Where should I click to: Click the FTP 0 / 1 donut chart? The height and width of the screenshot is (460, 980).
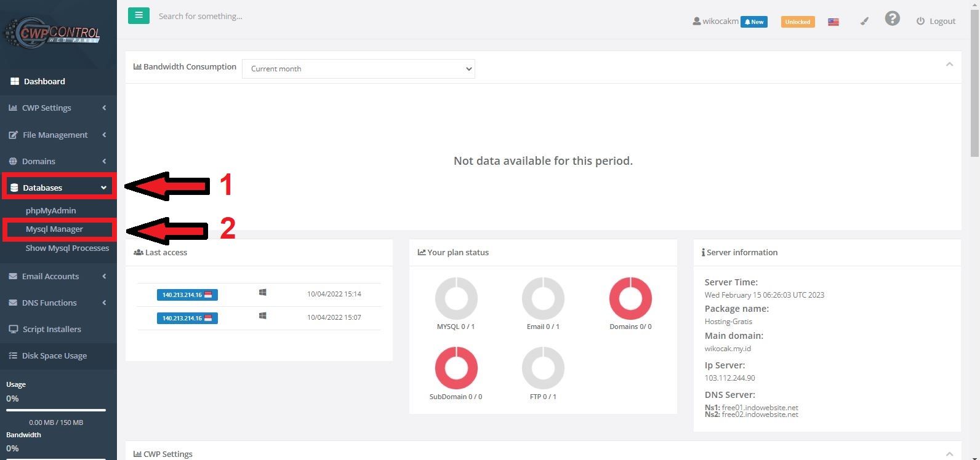543,368
